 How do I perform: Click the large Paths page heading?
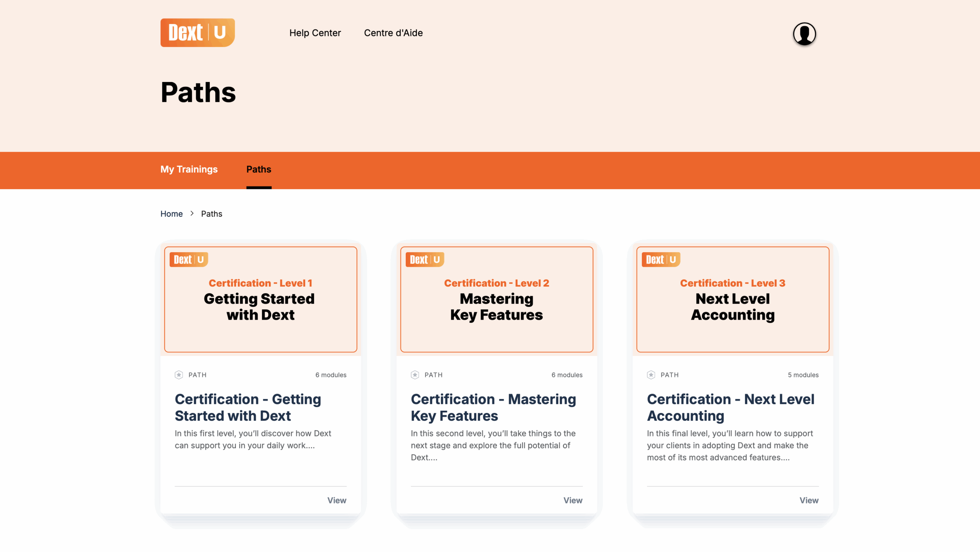point(198,92)
